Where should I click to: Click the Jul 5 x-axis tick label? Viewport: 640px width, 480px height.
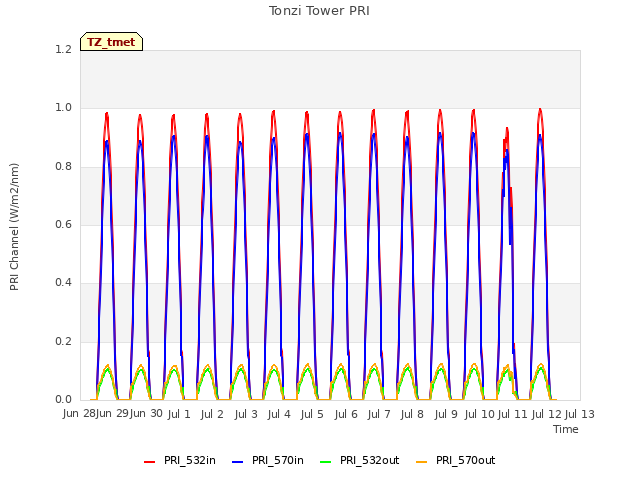click(x=312, y=414)
